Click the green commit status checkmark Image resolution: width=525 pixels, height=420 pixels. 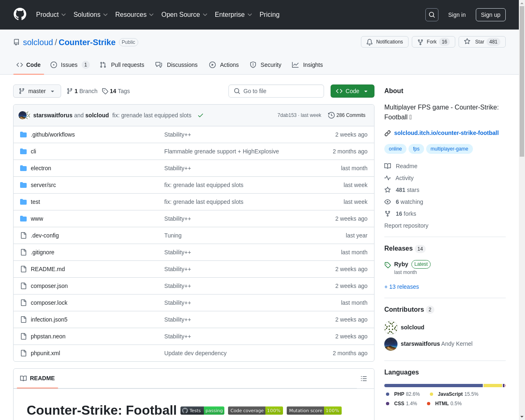pyautogui.click(x=201, y=115)
